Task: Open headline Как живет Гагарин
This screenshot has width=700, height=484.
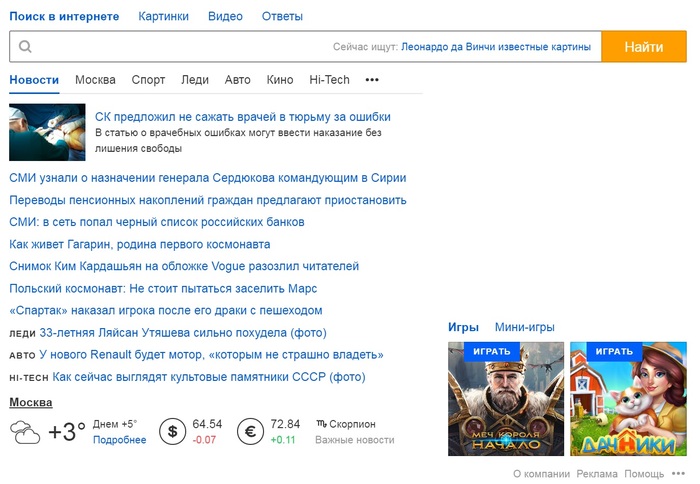Action: [x=140, y=244]
